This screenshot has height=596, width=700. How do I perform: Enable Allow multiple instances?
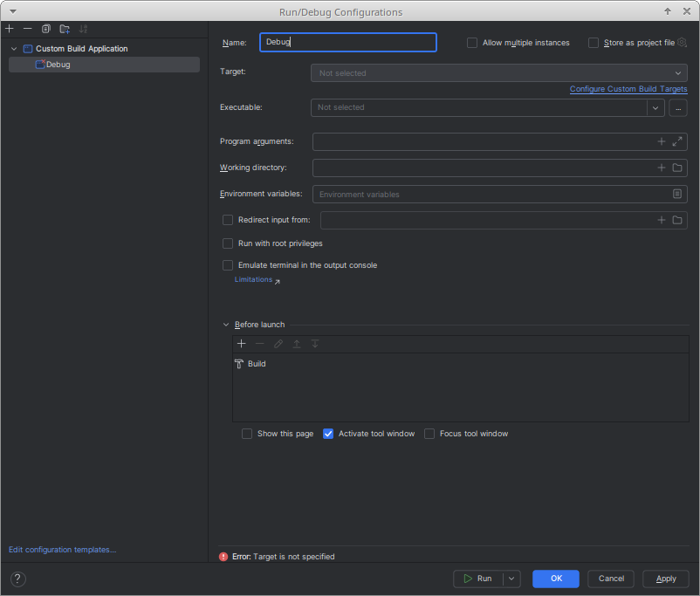(472, 43)
